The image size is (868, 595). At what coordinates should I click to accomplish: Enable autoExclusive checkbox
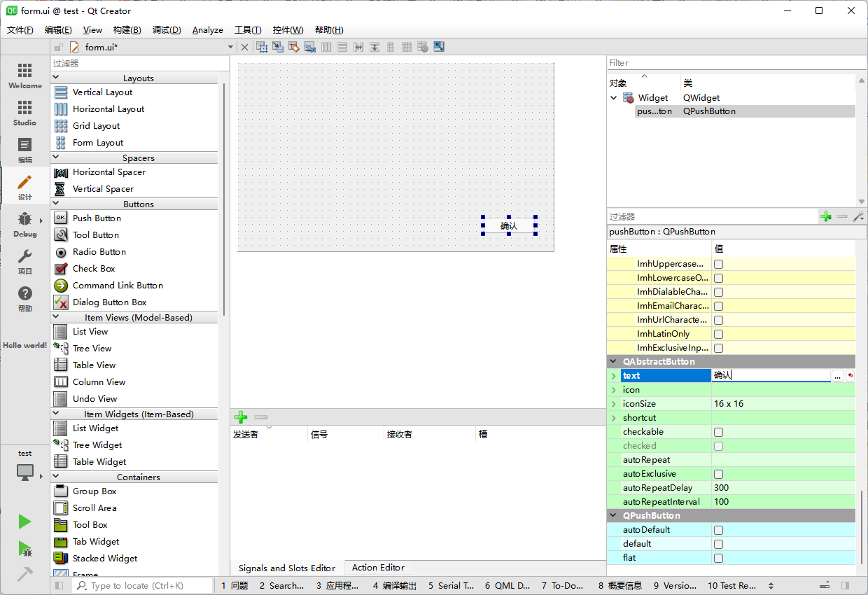(718, 474)
